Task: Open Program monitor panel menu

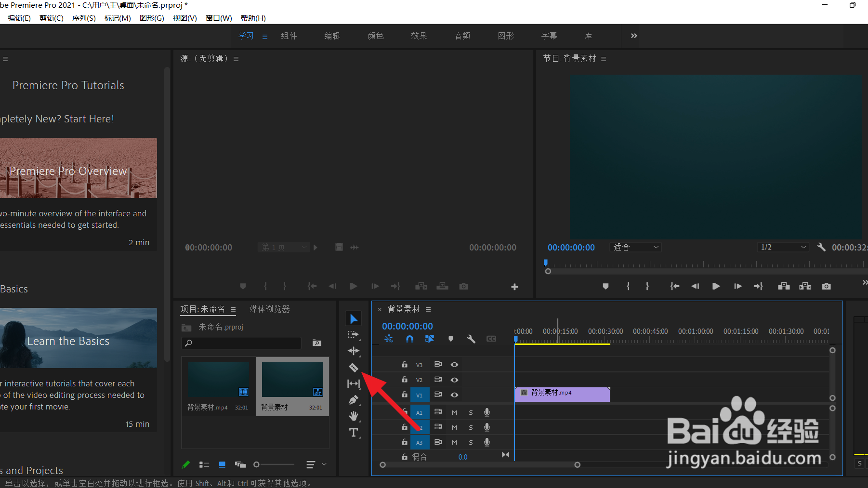Action: pos(604,59)
